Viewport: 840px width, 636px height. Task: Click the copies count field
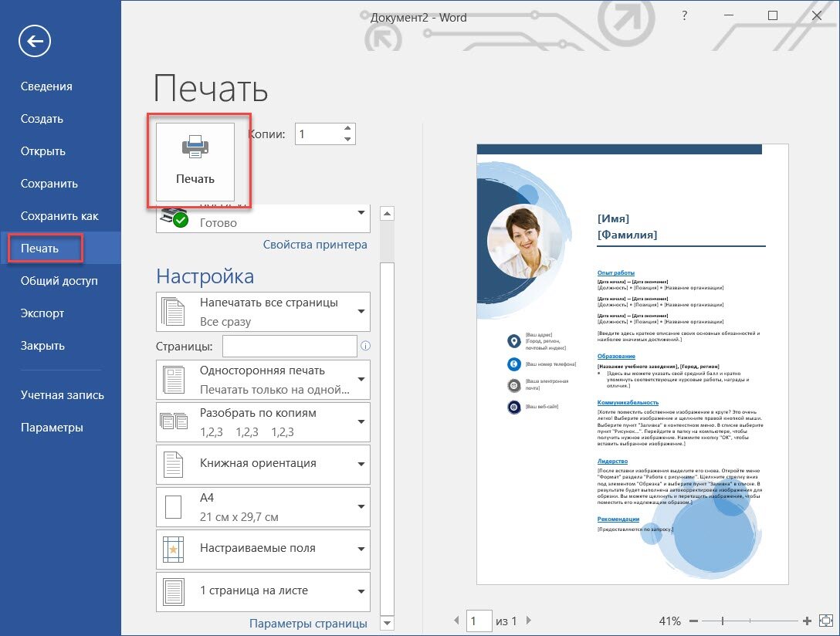click(x=318, y=134)
